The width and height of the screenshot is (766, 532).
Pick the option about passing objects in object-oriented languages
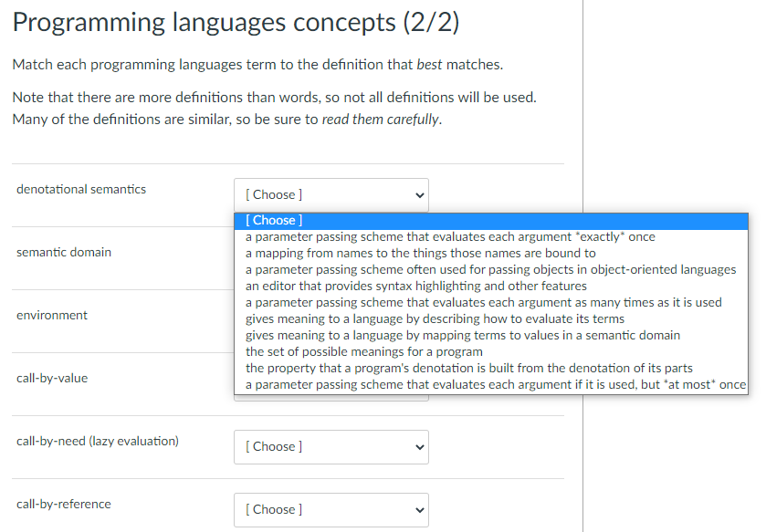click(x=490, y=269)
